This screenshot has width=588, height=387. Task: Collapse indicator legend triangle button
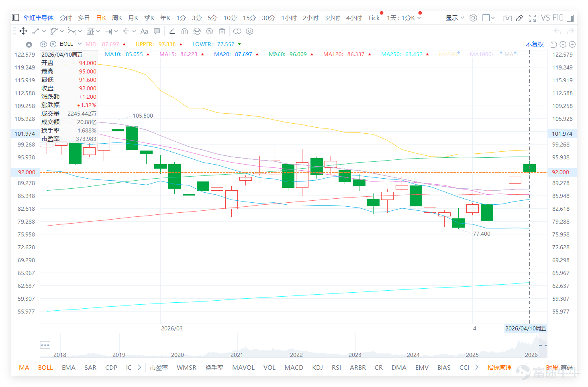29,45
